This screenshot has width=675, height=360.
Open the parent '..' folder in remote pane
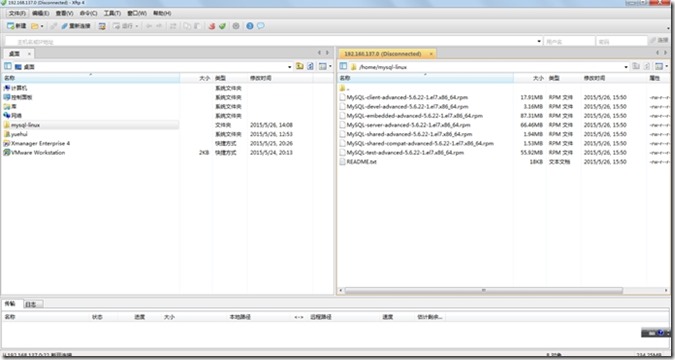pyautogui.click(x=344, y=88)
